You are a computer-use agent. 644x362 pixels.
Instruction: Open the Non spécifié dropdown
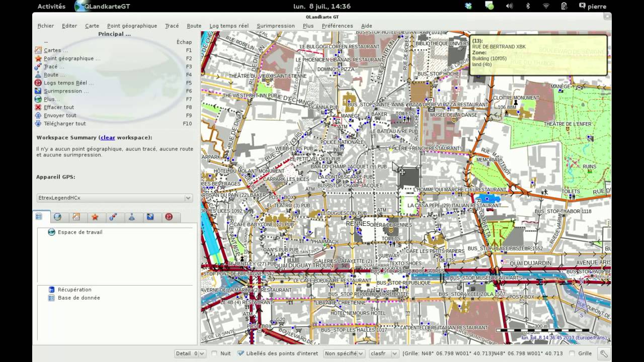[x=344, y=353]
